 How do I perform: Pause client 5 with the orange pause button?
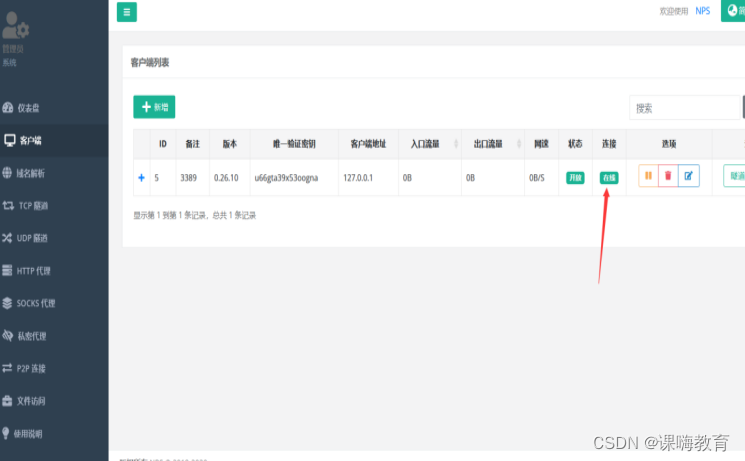point(649,176)
